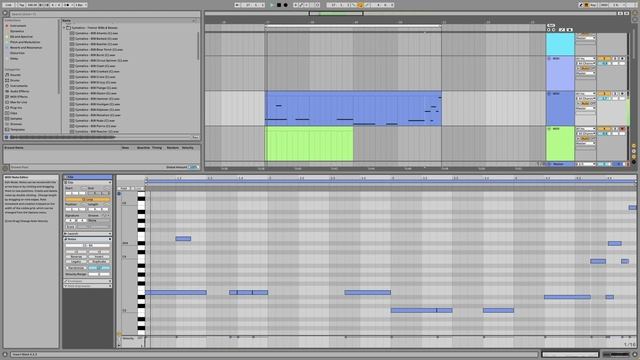This screenshot has height=360, width=640.
Task: Select the blue MIDI clip in arrangement
Action: point(353,108)
